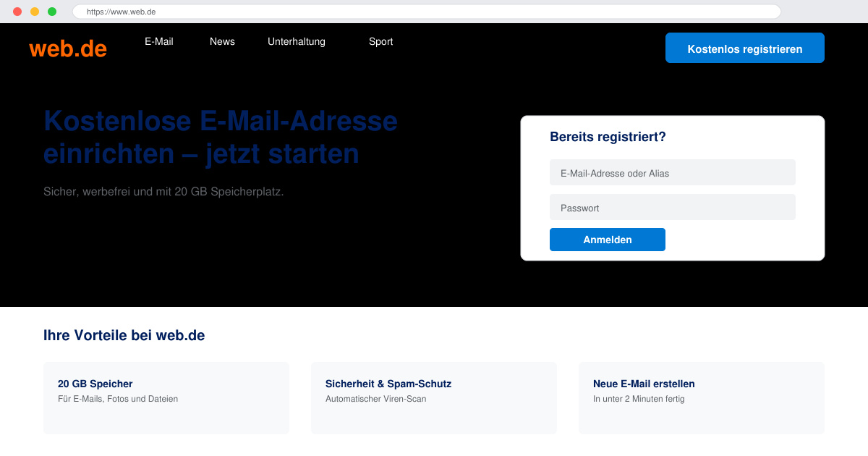This screenshot has width=868, height=456.
Task: Click the In unter 2 Minuten fertig text
Action: (x=639, y=399)
